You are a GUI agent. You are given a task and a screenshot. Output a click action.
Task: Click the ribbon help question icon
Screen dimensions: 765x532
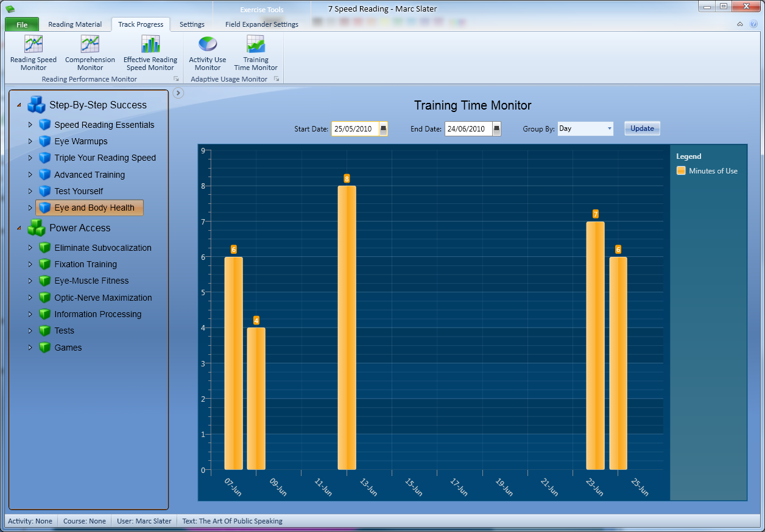[x=753, y=24]
